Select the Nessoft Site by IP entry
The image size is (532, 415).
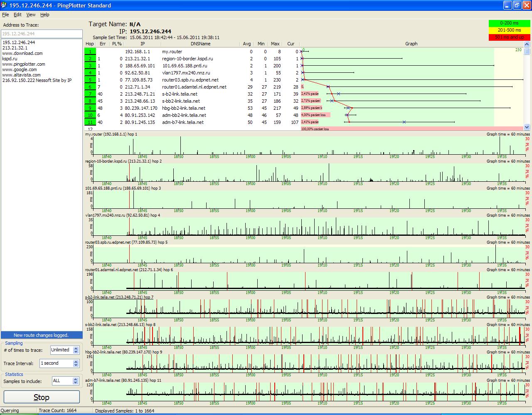37,80
